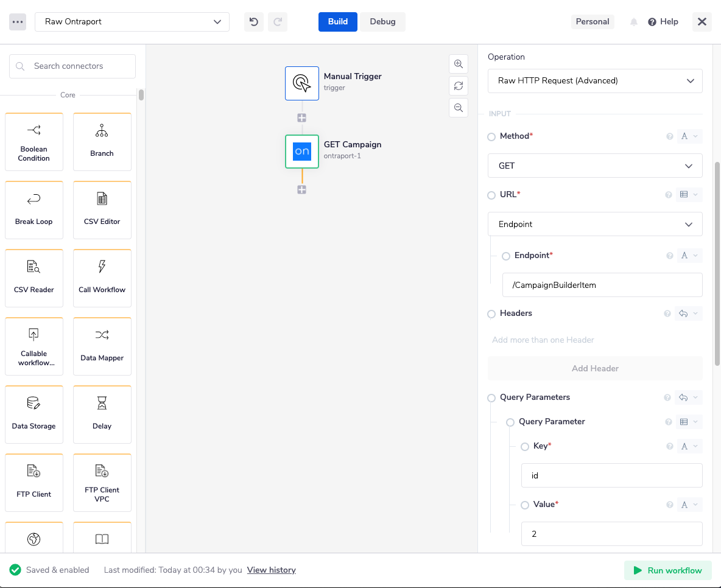Click the Ontraport GET Campaign step icon
This screenshot has width=721, height=588.
click(x=302, y=152)
